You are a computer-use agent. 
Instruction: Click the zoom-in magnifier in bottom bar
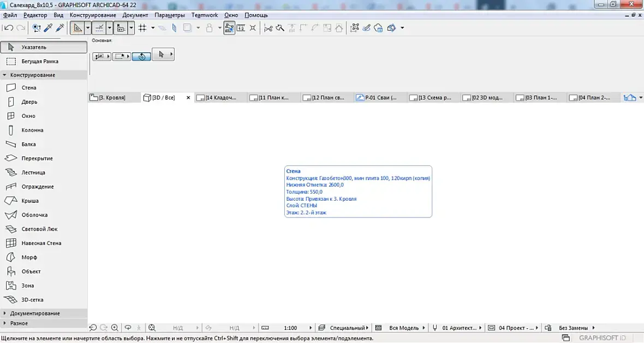coord(115,328)
